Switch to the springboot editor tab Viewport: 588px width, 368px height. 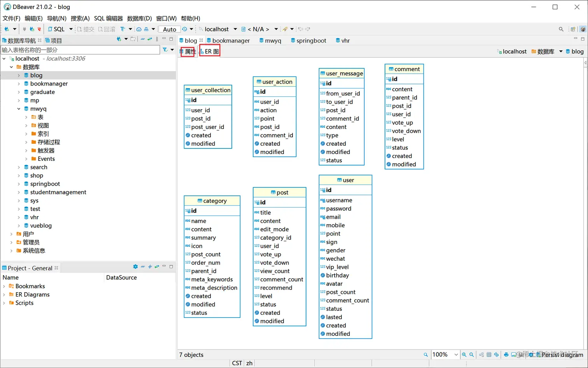point(308,40)
